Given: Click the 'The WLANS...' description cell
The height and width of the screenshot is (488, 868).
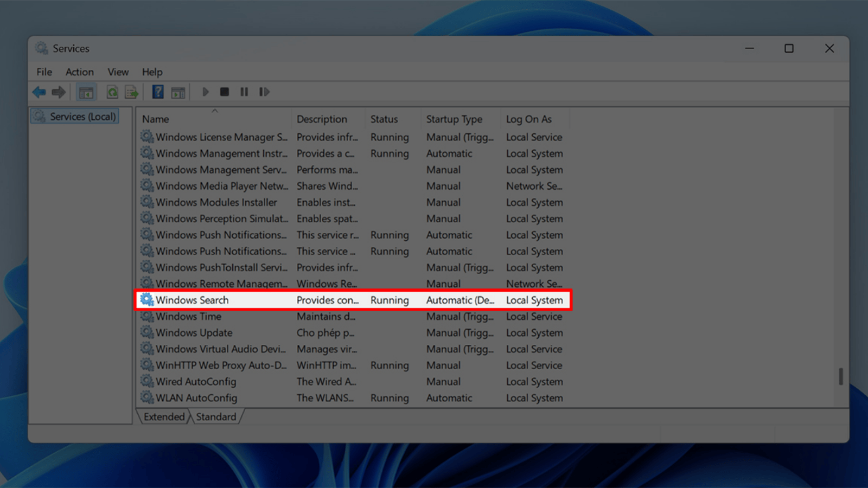Looking at the screenshot, I should (325, 397).
